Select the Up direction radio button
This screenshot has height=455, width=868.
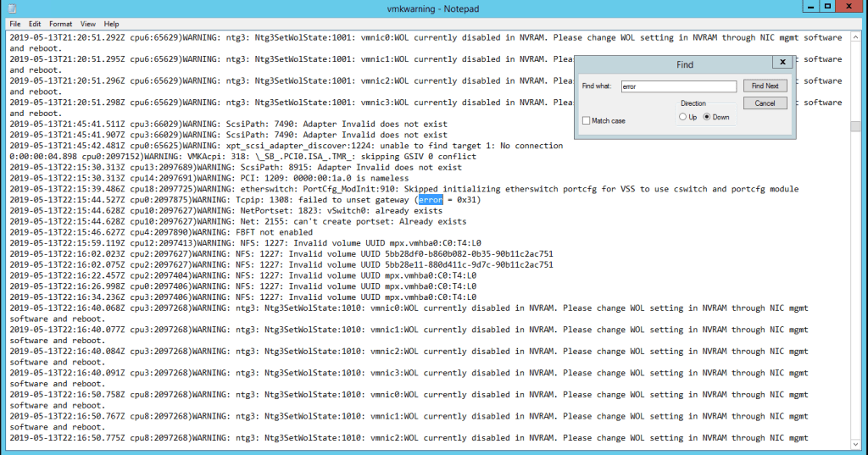[x=683, y=117]
